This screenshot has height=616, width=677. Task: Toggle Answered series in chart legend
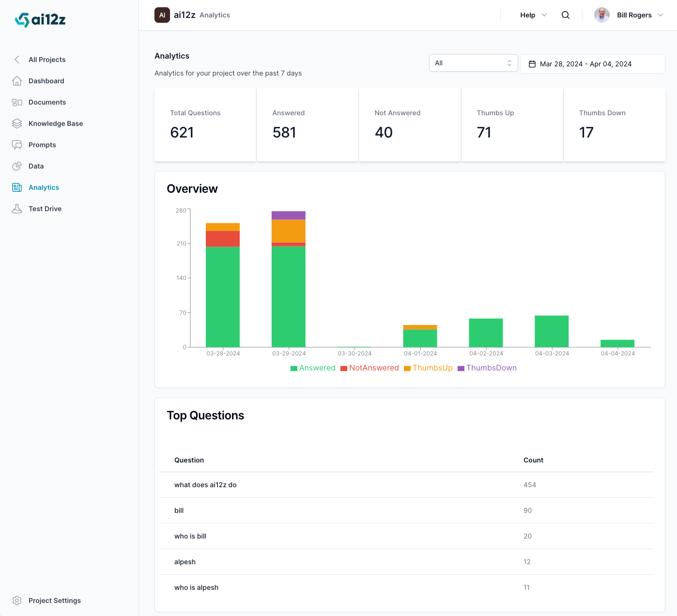coord(313,368)
